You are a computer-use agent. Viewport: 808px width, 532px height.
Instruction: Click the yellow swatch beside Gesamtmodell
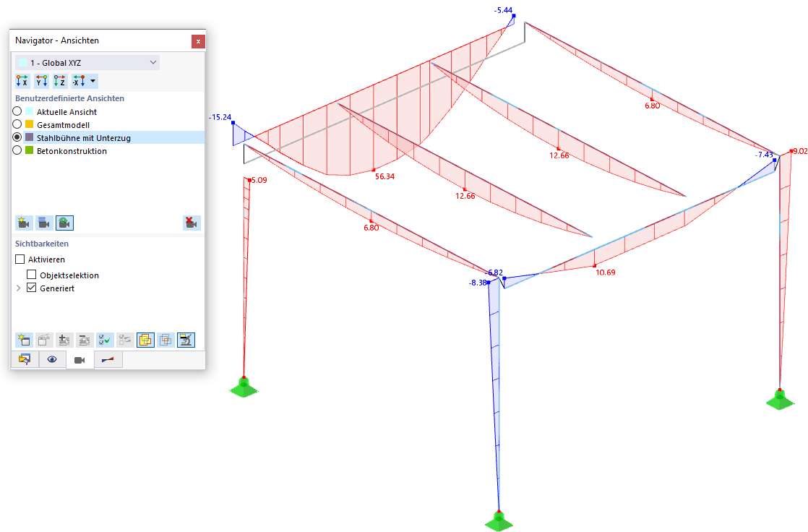click(x=30, y=124)
